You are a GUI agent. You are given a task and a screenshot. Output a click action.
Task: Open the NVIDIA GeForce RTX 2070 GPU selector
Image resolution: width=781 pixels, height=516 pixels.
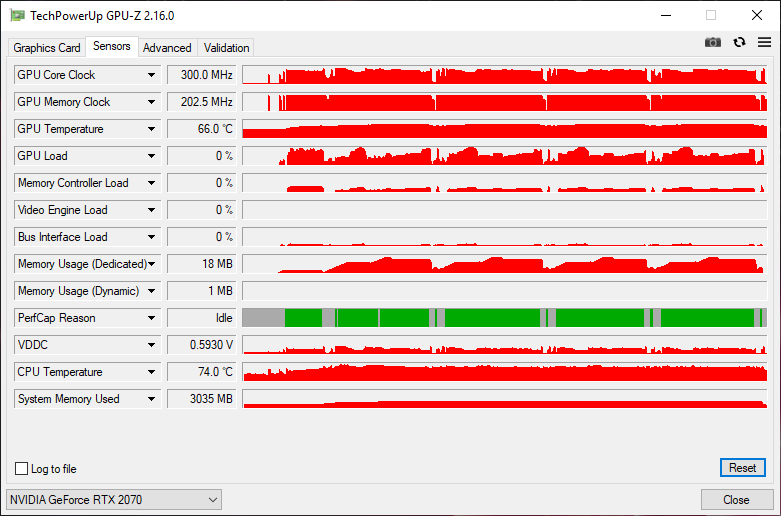[x=114, y=500]
